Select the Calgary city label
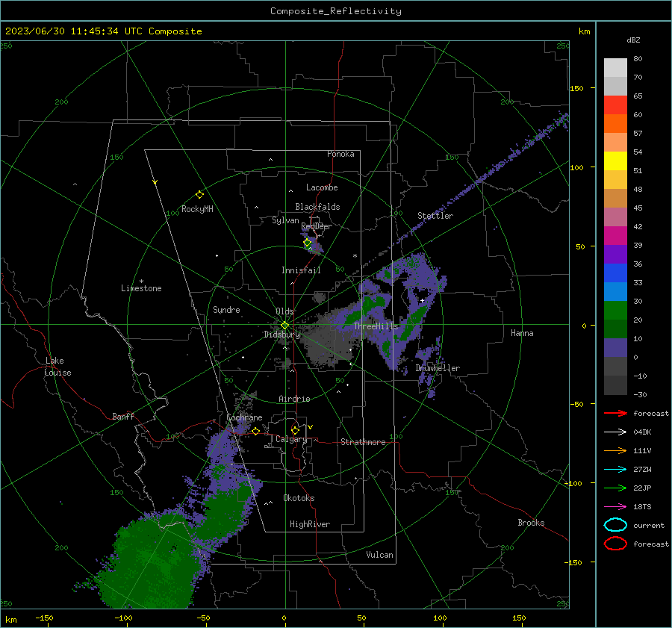The width and height of the screenshot is (672, 628). (x=291, y=439)
